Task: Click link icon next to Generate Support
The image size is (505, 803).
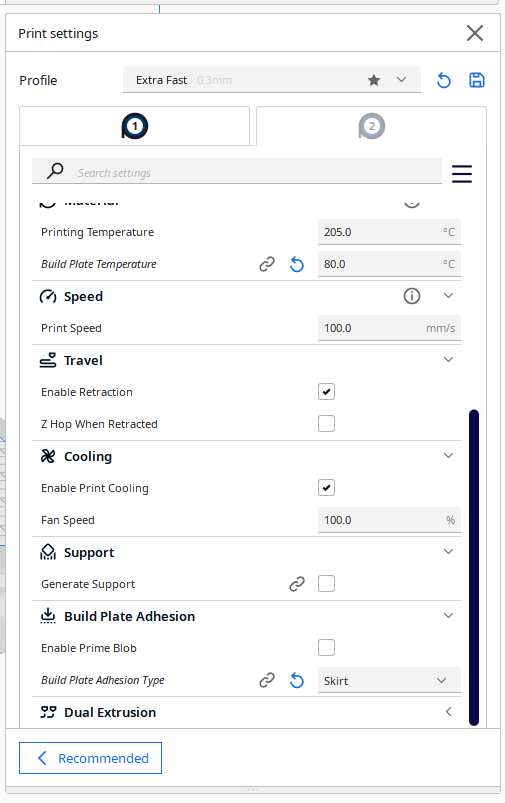Action: (297, 584)
